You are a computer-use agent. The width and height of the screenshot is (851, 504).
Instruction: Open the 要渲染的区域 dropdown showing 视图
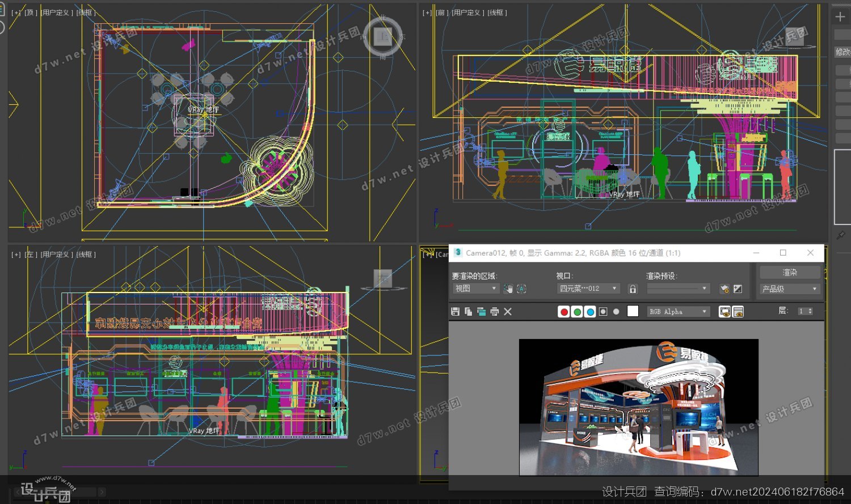coord(475,289)
